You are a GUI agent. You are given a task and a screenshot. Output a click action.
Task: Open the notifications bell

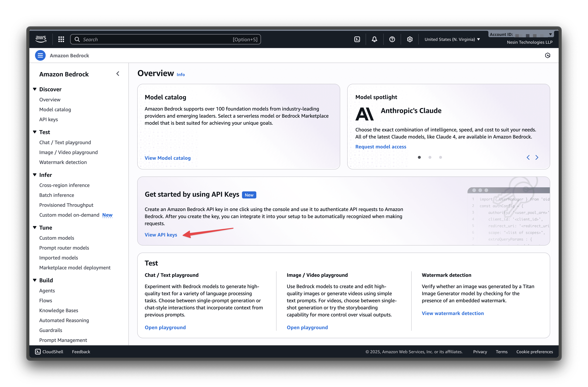(x=374, y=39)
